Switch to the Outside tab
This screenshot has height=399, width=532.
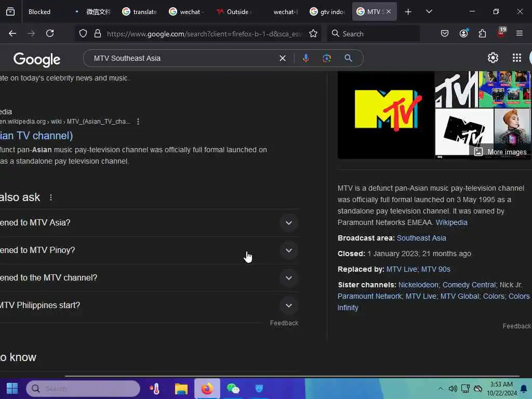point(234,12)
